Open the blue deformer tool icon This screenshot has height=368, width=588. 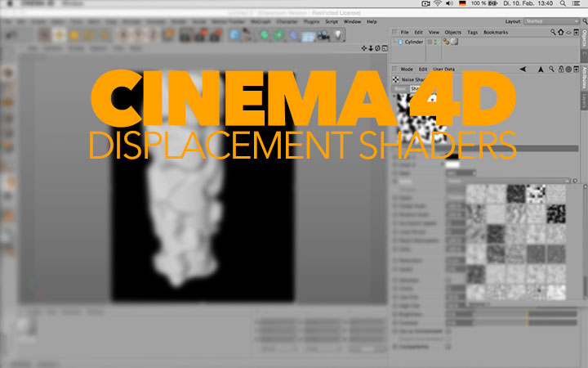tap(294, 36)
